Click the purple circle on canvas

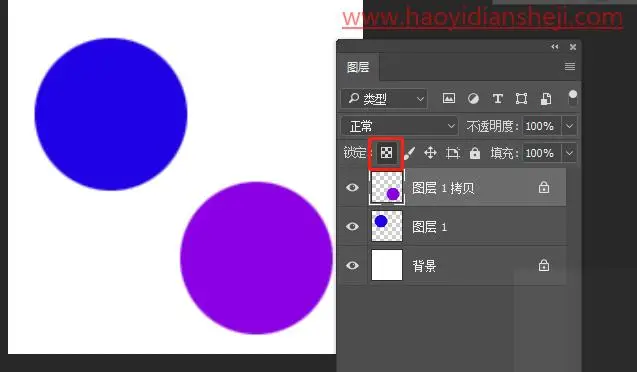point(256,258)
